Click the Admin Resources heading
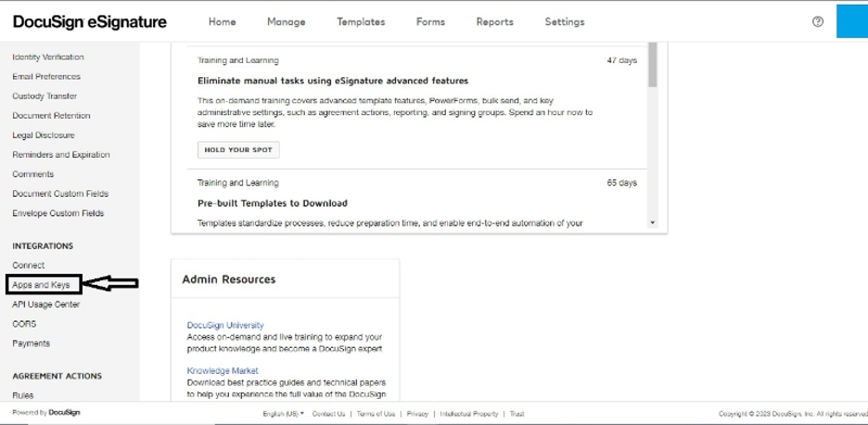868x425 pixels. (229, 279)
